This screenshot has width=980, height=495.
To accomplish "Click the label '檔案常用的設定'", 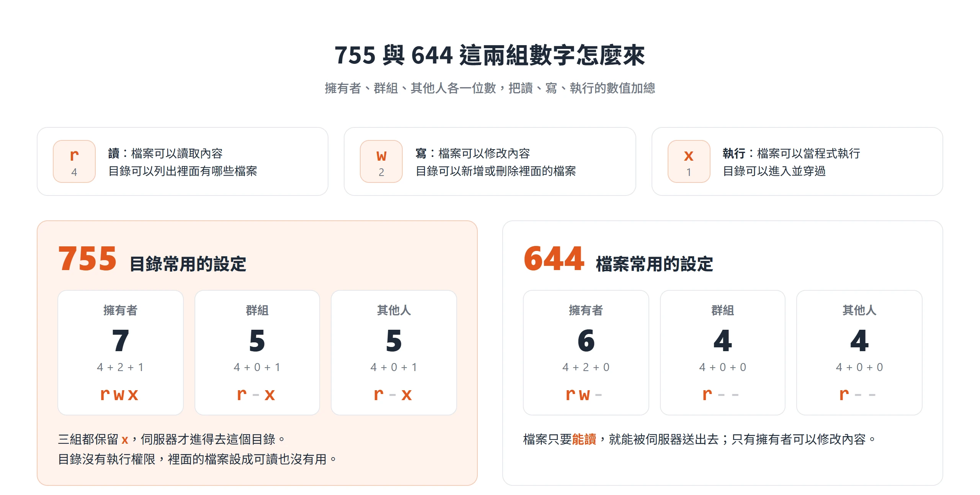I will [654, 264].
